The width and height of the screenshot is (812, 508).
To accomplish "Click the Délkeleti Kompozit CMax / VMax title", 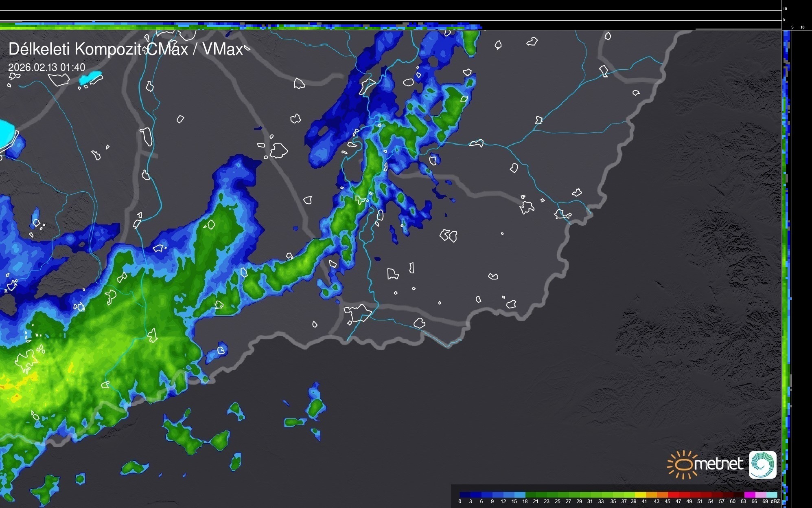I will [x=126, y=49].
